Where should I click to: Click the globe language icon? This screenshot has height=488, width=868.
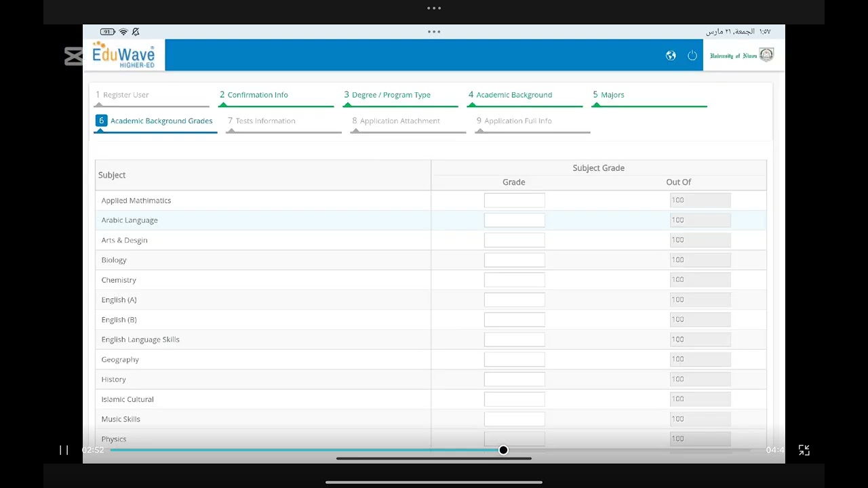tap(671, 56)
